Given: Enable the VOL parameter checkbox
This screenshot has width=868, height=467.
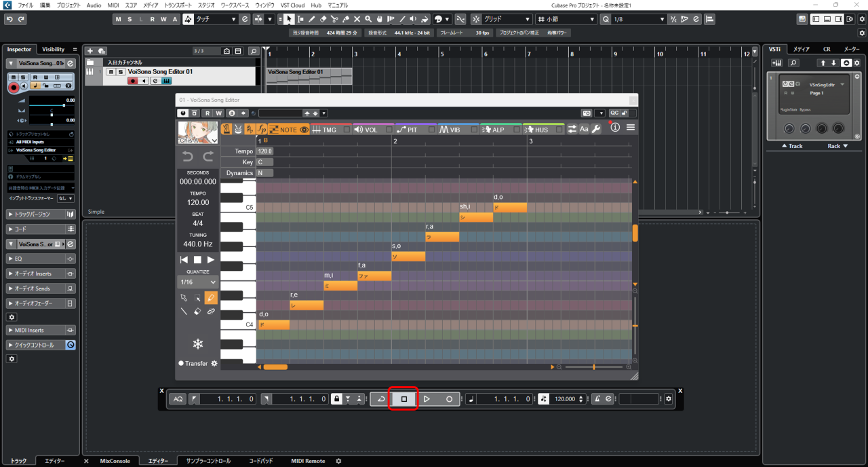Looking at the screenshot, I should click(389, 130).
